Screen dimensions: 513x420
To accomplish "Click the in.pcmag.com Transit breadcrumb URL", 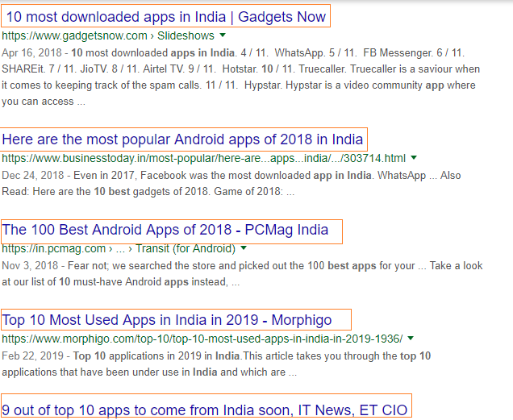I will 118,249.
